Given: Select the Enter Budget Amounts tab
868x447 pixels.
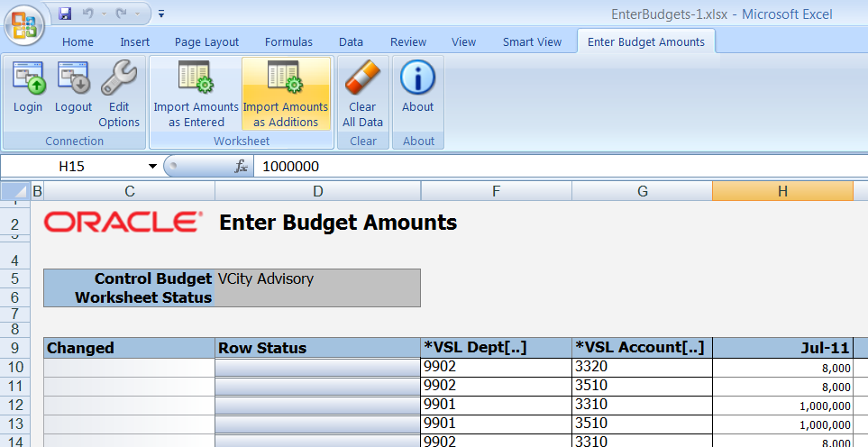Looking at the screenshot, I should tap(646, 42).
